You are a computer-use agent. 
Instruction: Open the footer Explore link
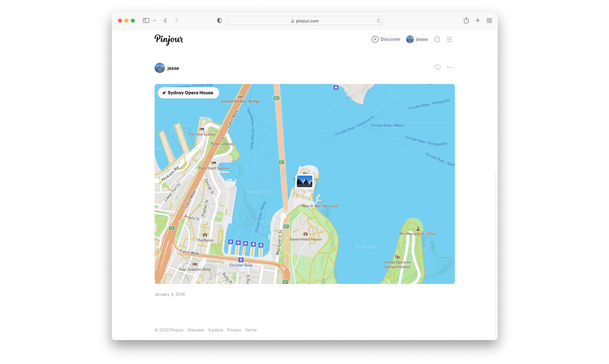click(215, 330)
